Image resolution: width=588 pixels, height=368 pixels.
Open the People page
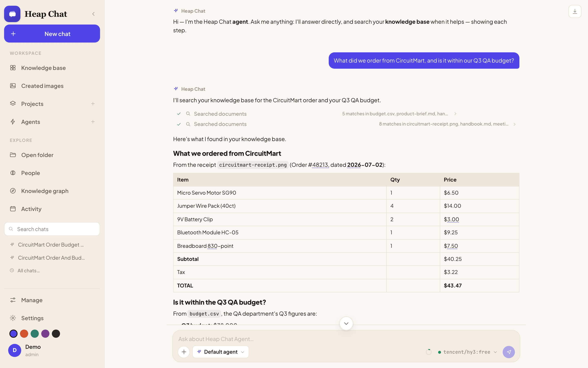pyautogui.click(x=52, y=173)
